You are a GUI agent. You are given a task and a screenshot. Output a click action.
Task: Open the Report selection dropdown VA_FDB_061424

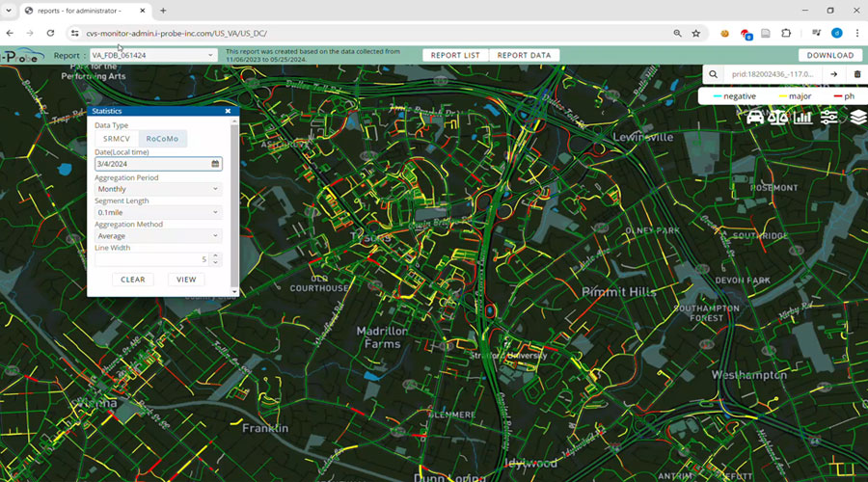(x=152, y=56)
